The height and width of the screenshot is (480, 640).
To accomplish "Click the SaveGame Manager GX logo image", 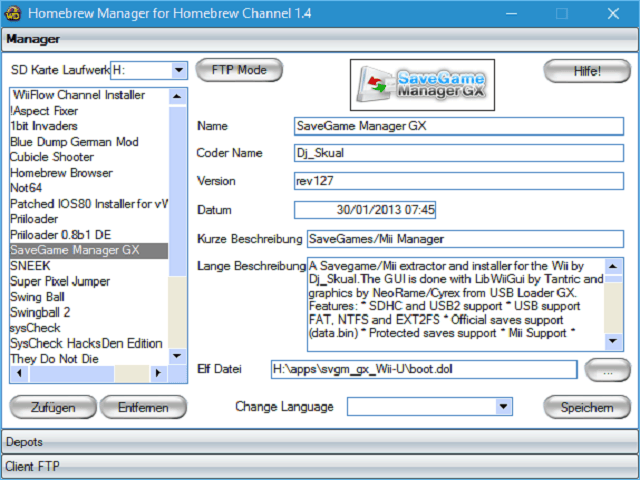I will pos(417,85).
